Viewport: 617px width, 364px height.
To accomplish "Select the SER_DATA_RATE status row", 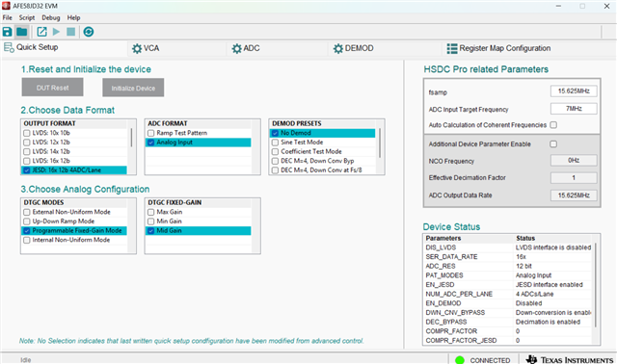I will (x=508, y=257).
